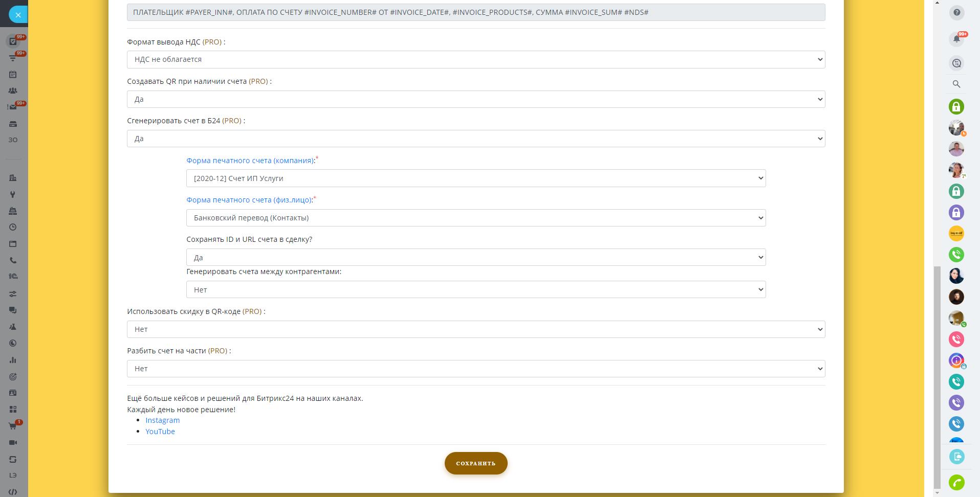
Task: Click the Сохранить save button
Action: (476, 463)
